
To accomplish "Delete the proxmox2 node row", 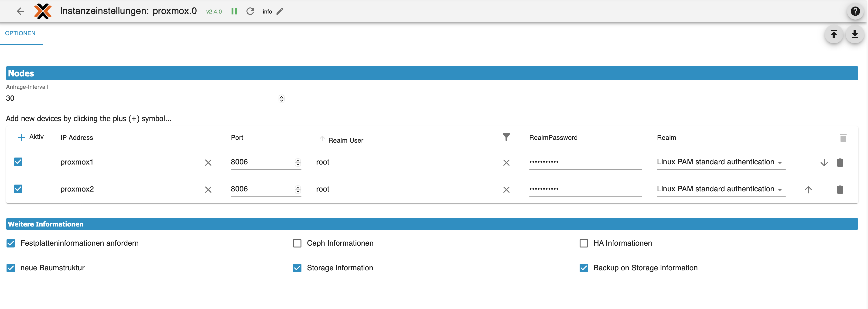I will tap(840, 190).
